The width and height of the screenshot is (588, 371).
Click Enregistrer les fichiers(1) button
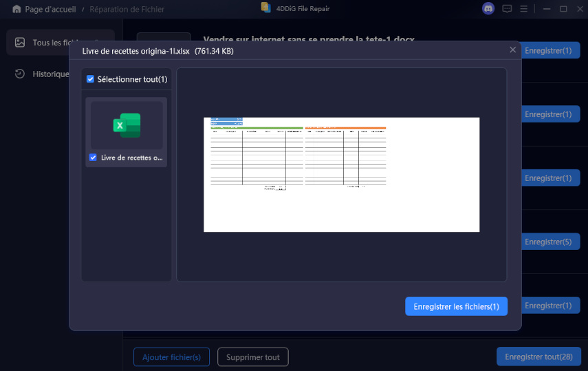tap(457, 306)
